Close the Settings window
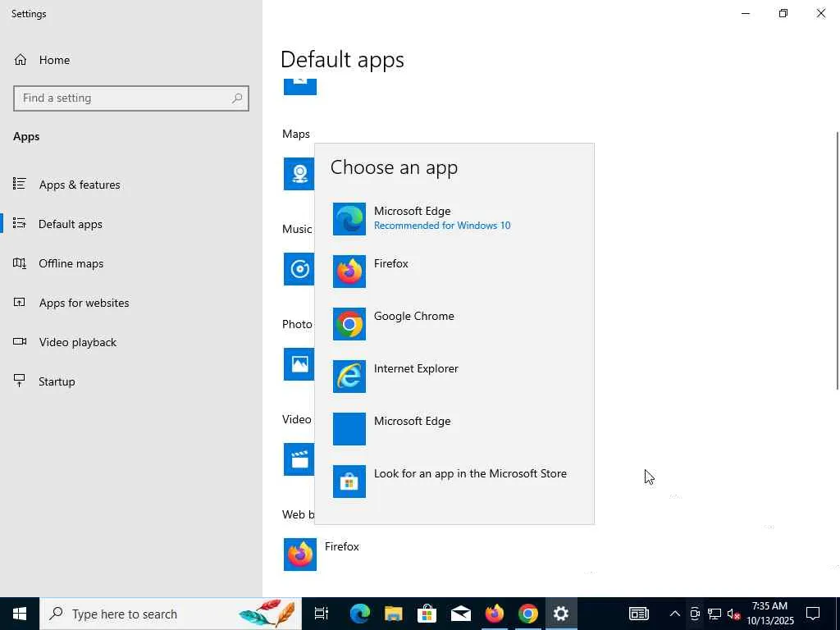 click(x=820, y=13)
